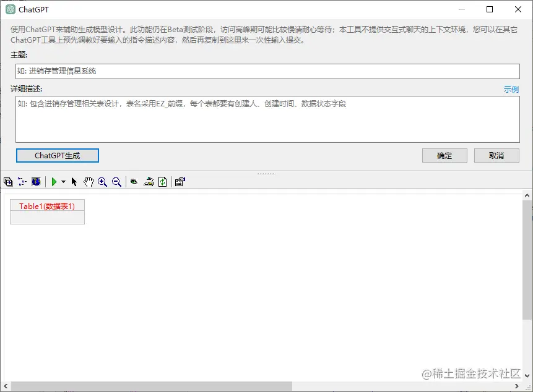Image resolution: width=533 pixels, height=392 pixels.
Task: Click the globe icon in toolbar
Action: coord(36,182)
